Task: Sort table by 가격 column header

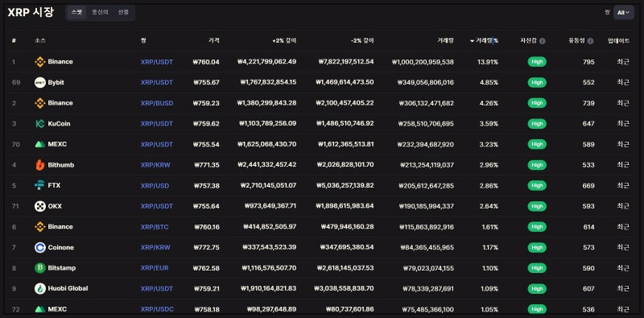Action: point(213,41)
